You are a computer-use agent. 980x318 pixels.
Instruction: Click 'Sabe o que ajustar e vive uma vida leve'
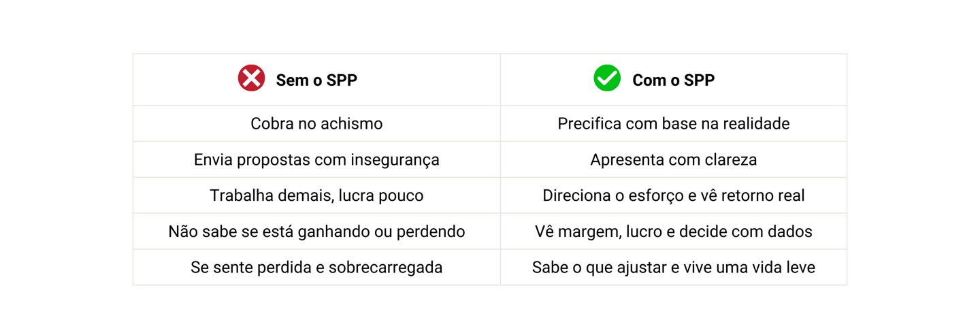(674, 268)
